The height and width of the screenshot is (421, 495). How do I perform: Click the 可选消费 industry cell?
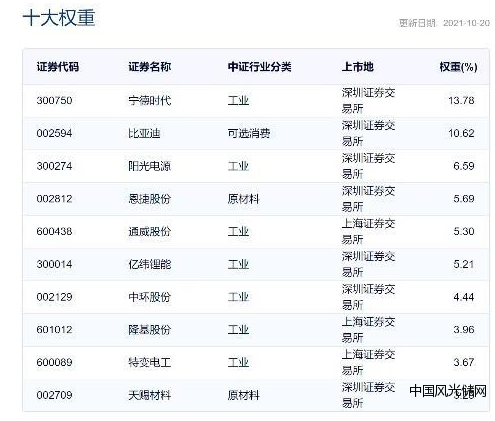tap(249, 133)
